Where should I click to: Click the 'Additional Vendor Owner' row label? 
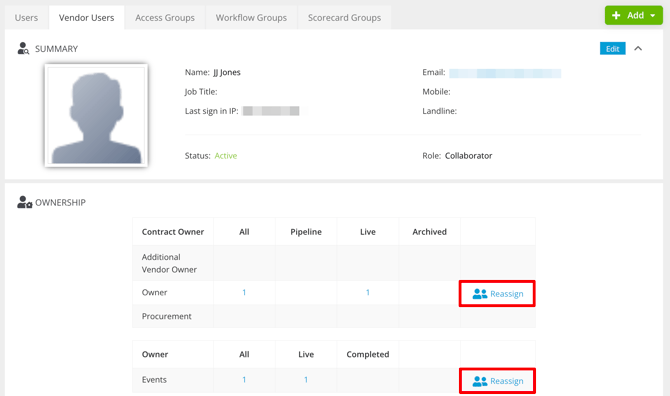point(169,263)
